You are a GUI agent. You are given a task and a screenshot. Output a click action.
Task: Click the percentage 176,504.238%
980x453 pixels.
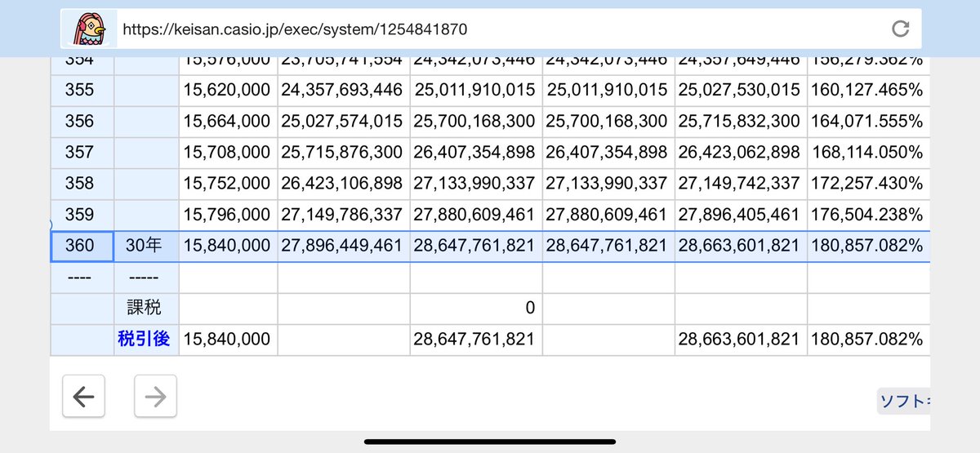point(867,215)
